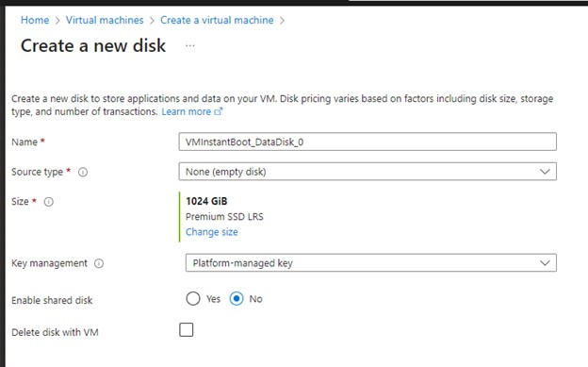The width and height of the screenshot is (588, 367).
Task: Open the ellipsis menu beside the title
Action: click(190, 46)
